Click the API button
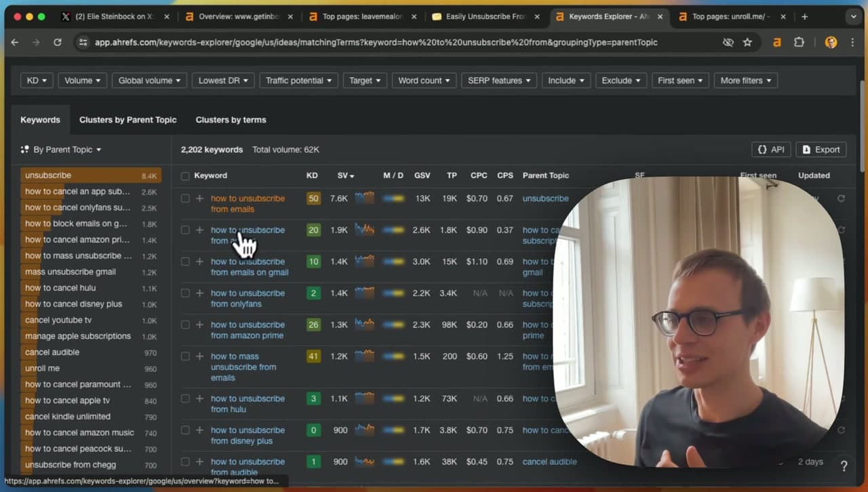This screenshot has height=492, width=868. 771,150
